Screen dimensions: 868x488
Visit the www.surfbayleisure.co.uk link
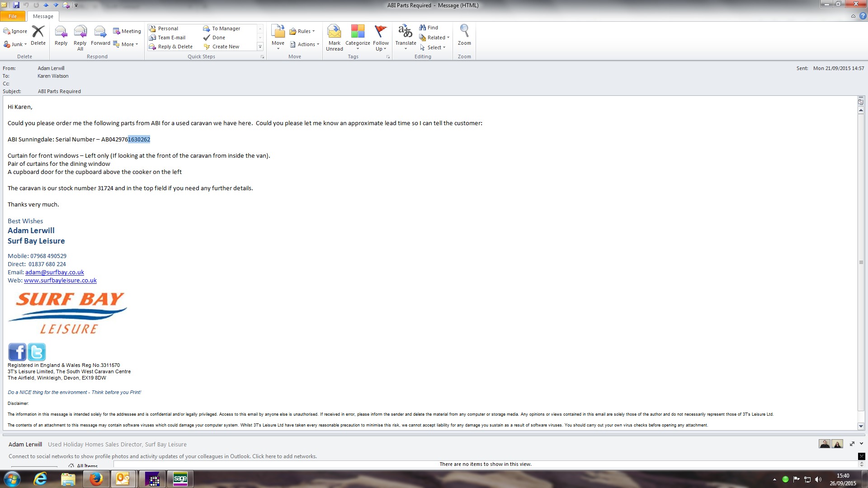(60, 280)
